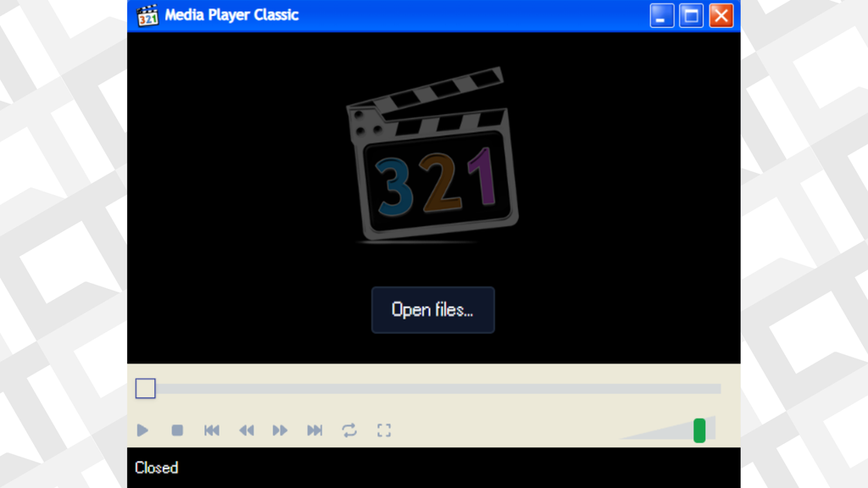
Task: Close the Media Player Classic window
Action: coord(721,15)
